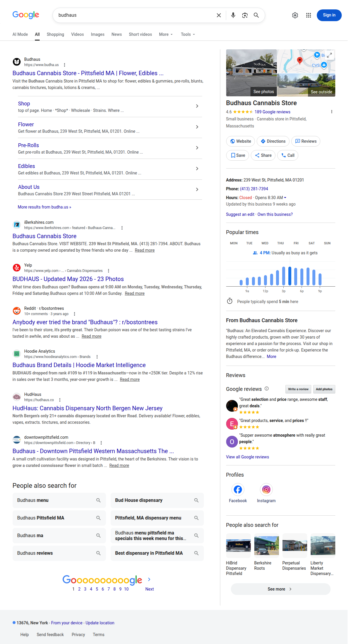Image resolution: width=352 pixels, height=644 pixels.
Task: Expand business hours dropdown arrow
Action: [x=285, y=198]
